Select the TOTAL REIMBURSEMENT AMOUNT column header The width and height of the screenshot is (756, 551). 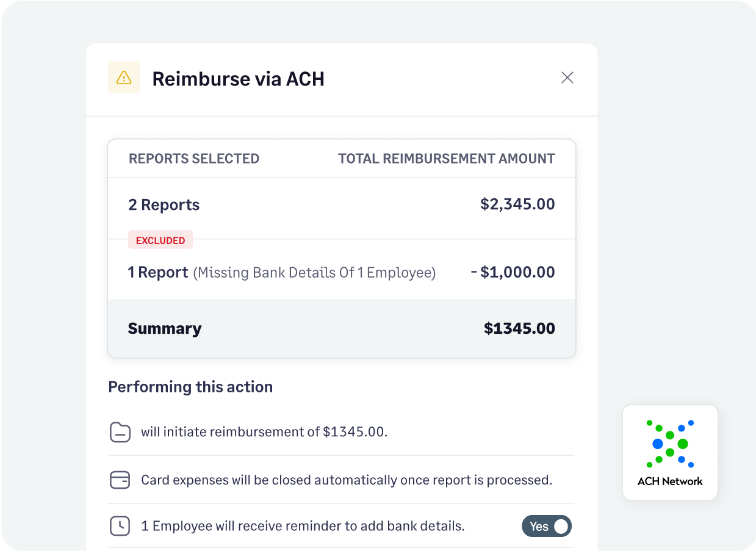point(447,158)
